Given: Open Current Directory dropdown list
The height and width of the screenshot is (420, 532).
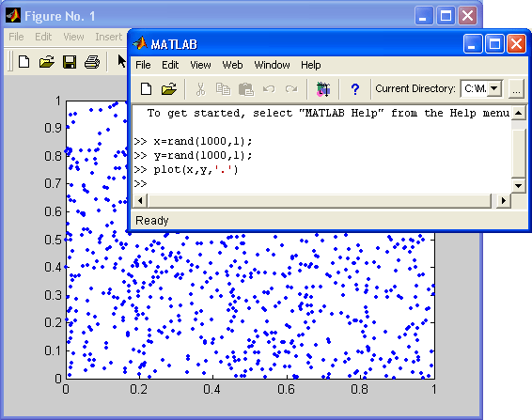Looking at the screenshot, I should coord(494,88).
